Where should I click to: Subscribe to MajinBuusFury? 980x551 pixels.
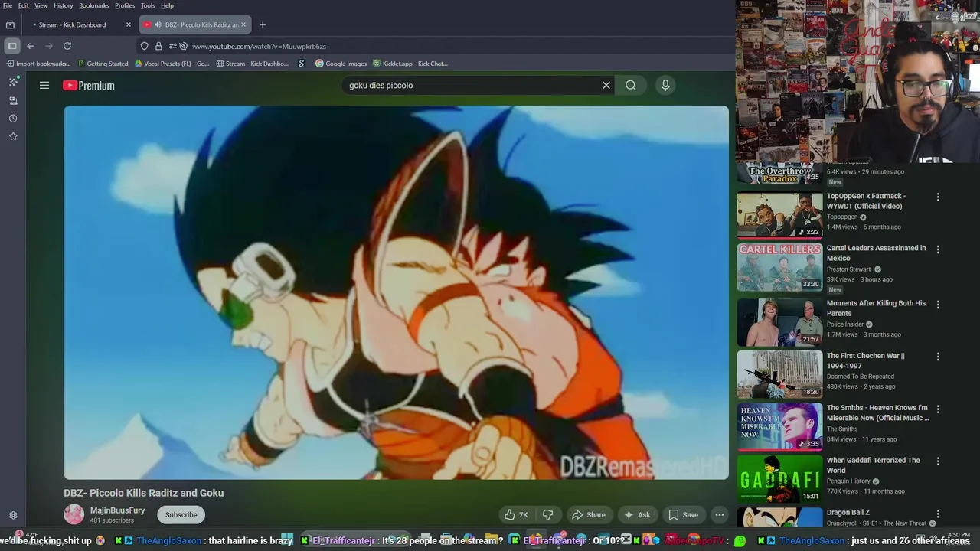(x=181, y=515)
